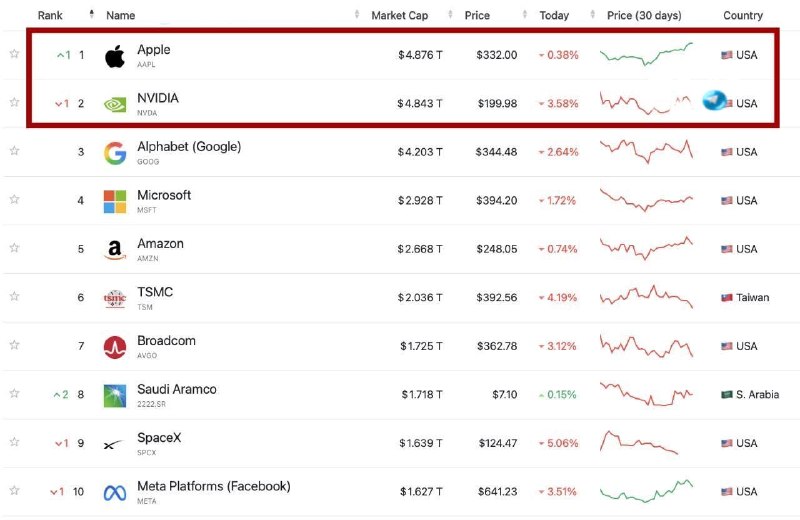This screenshot has width=800, height=520.
Task: Click the Saudi Aramco logo
Action: pos(115,395)
